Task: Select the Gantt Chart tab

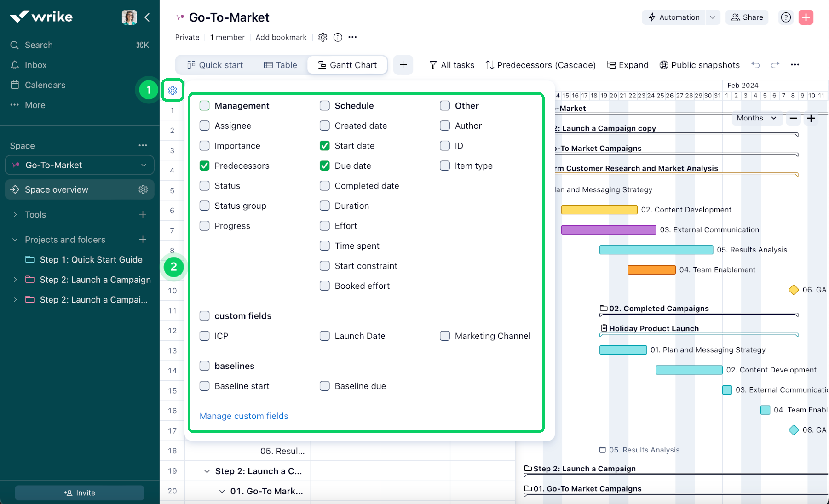Action: [347, 65]
